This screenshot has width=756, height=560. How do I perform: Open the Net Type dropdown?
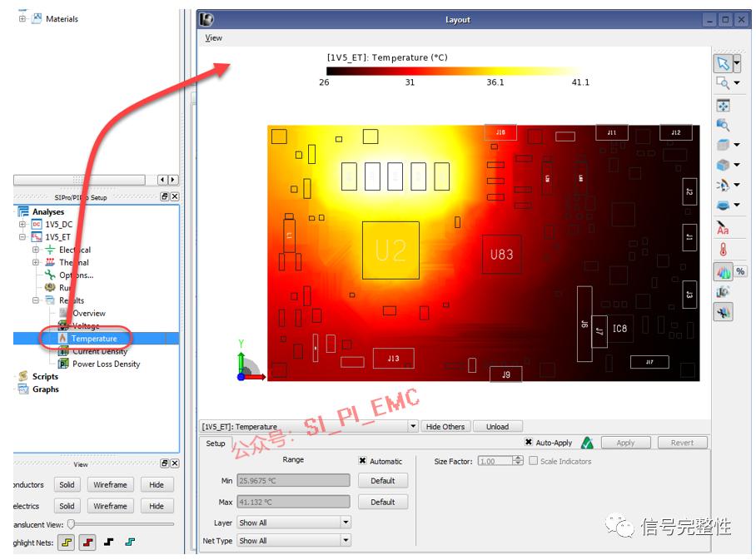(x=294, y=541)
